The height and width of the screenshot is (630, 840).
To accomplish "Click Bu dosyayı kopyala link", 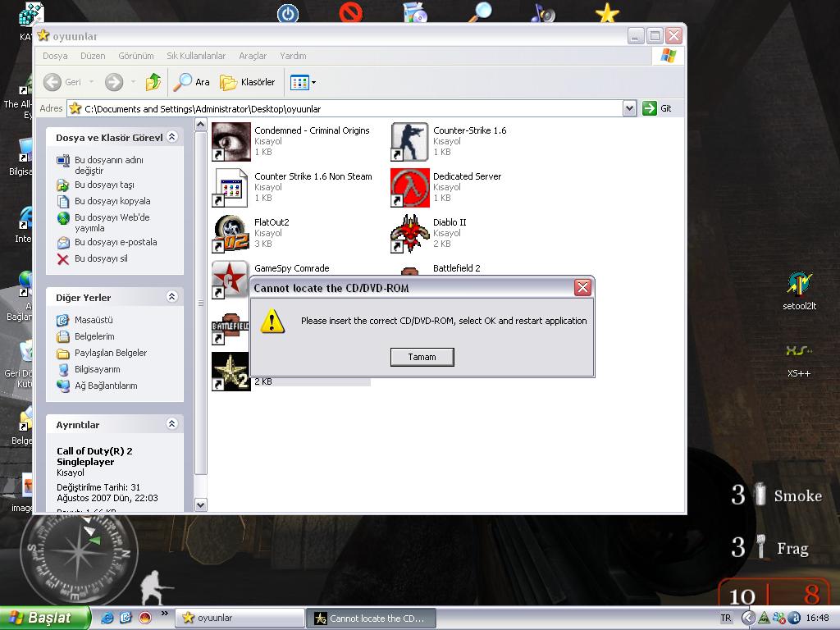I will (112, 202).
